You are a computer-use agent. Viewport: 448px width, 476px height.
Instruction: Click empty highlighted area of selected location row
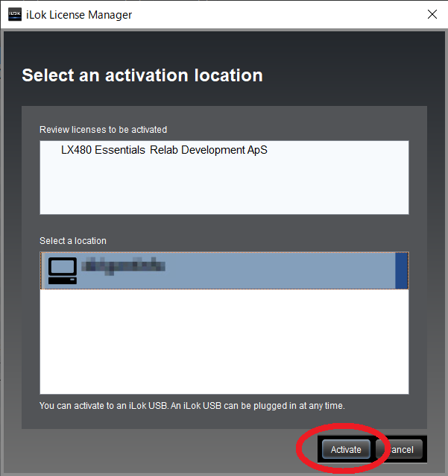(283, 270)
